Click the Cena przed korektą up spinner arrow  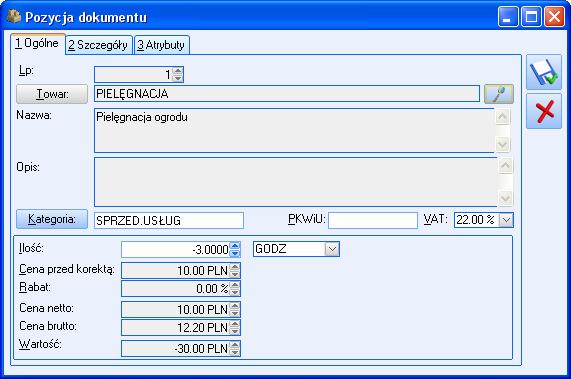tap(235, 267)
